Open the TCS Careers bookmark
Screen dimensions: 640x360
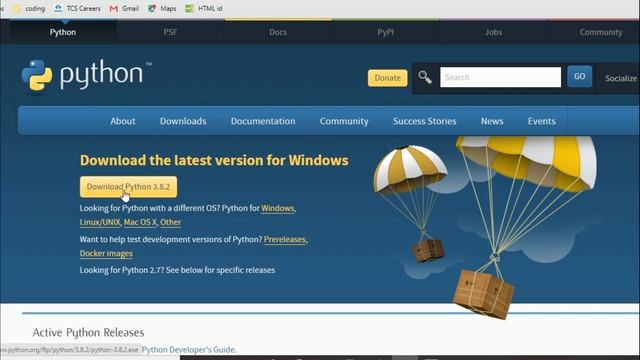click(x=78, y=8)
